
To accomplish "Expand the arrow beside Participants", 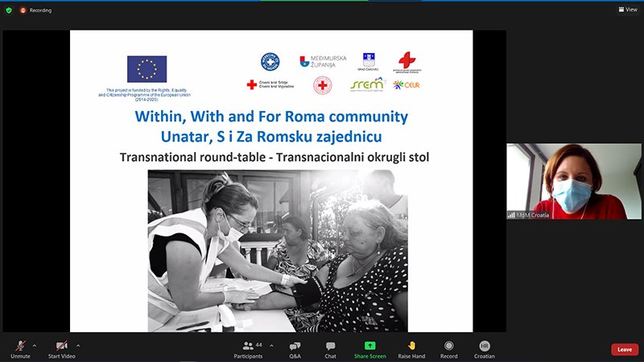I will pos(271,346).
